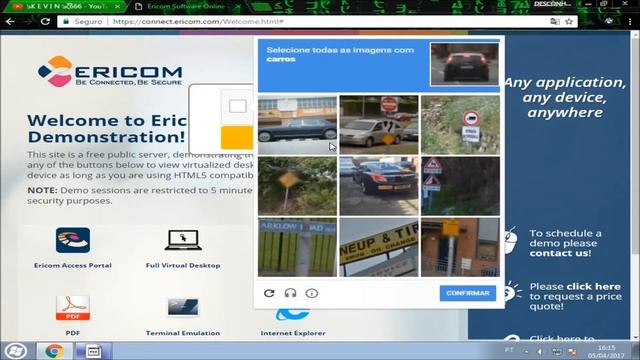Select the black car rear view tile
Viewport: 640px width, 360px height.
(x=379, y=186)
